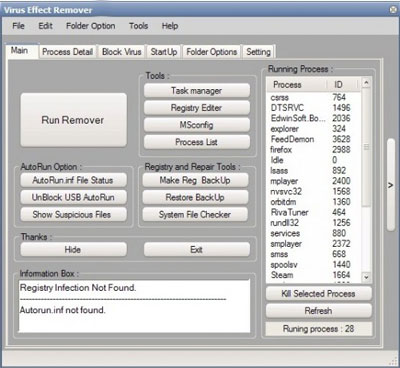Image resolution: width=400 pixels, height=368 pixels.
Task: Open the Tools menu
Action: pos(138,26)
